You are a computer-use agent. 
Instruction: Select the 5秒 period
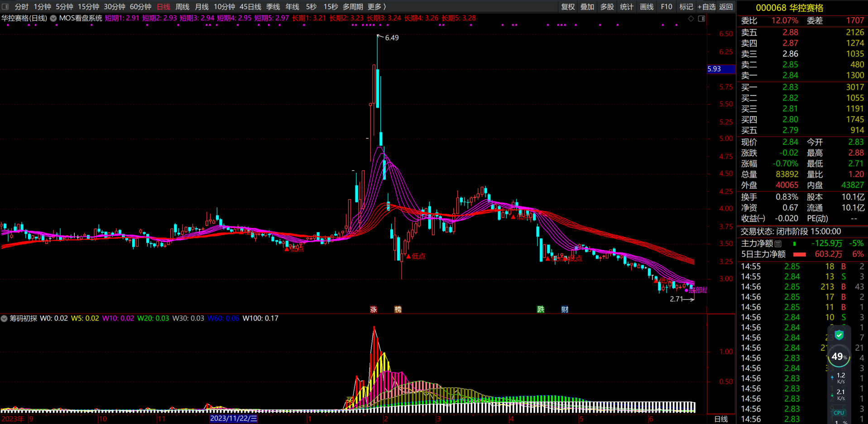pos(311,7)
